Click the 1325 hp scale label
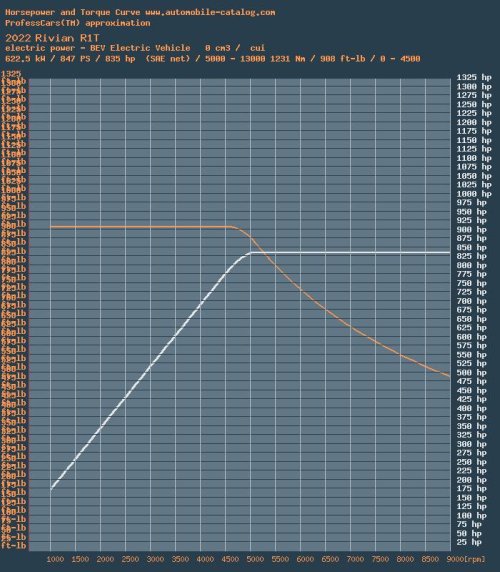Image resolution: width=500 pixels, height=572 pixels. [474, 77]
